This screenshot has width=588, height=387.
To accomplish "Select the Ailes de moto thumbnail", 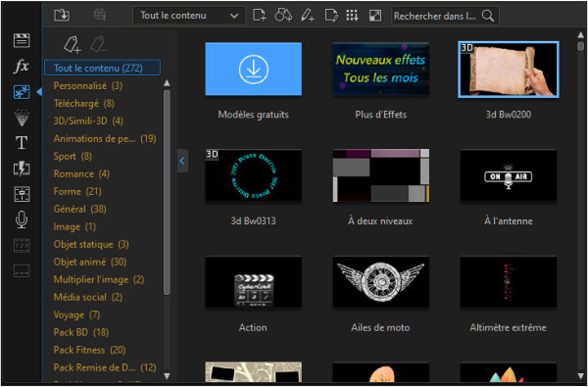I will pyautogui.click(x=381, y=282).
